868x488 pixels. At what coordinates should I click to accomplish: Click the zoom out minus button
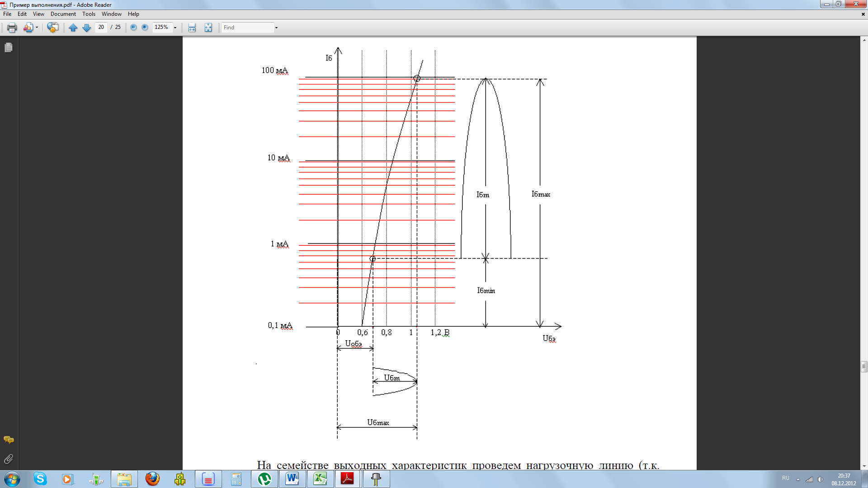pos(133,28)
